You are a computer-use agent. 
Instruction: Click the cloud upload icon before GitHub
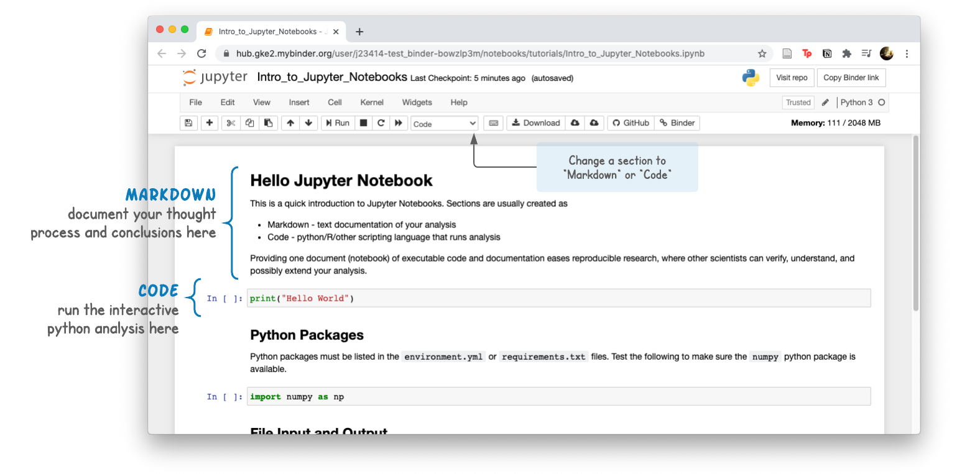click(594, 123)
